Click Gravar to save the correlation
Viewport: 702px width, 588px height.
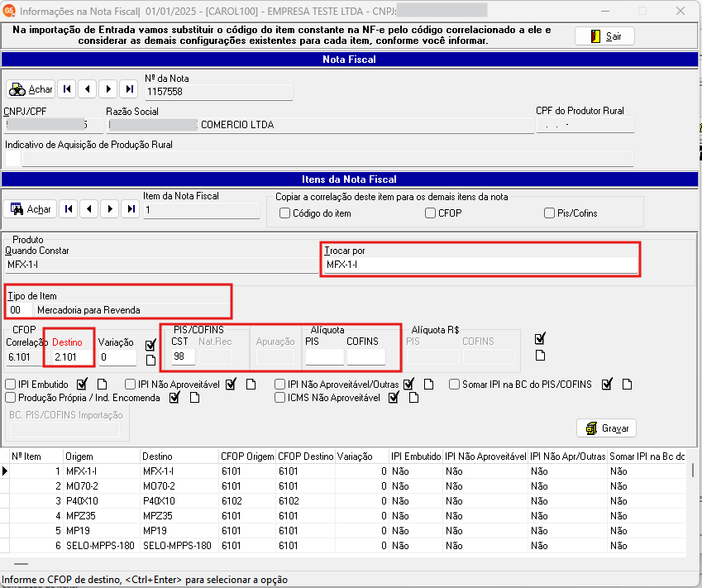[x=607, y=428]
